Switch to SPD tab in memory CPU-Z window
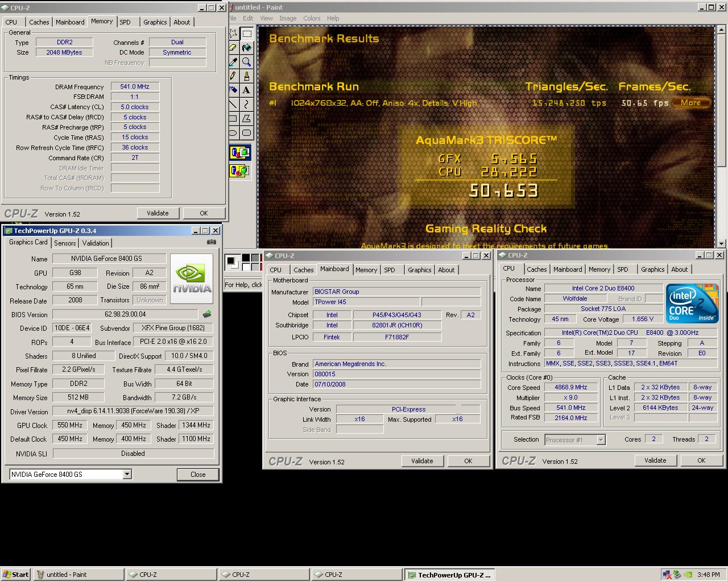Viewport: 728px width, 582px height. [x=125, y=22]
